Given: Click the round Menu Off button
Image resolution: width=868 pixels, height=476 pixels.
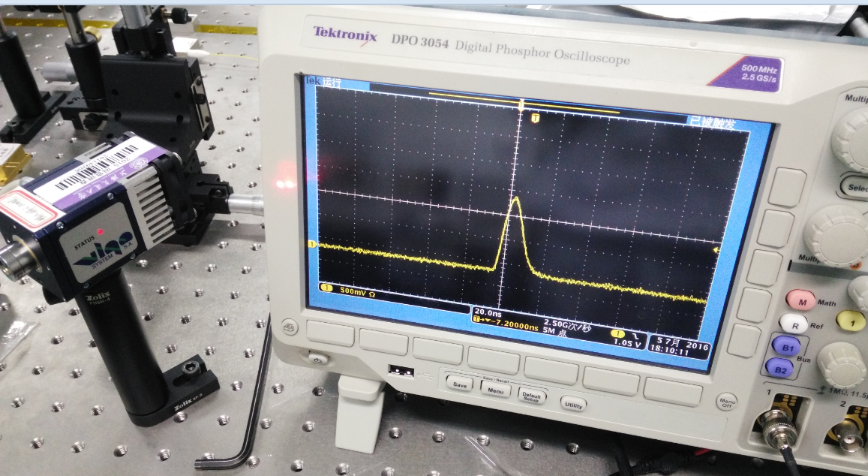Looking at the screenshot, I should pyautogui.click(x=726, y=402).
